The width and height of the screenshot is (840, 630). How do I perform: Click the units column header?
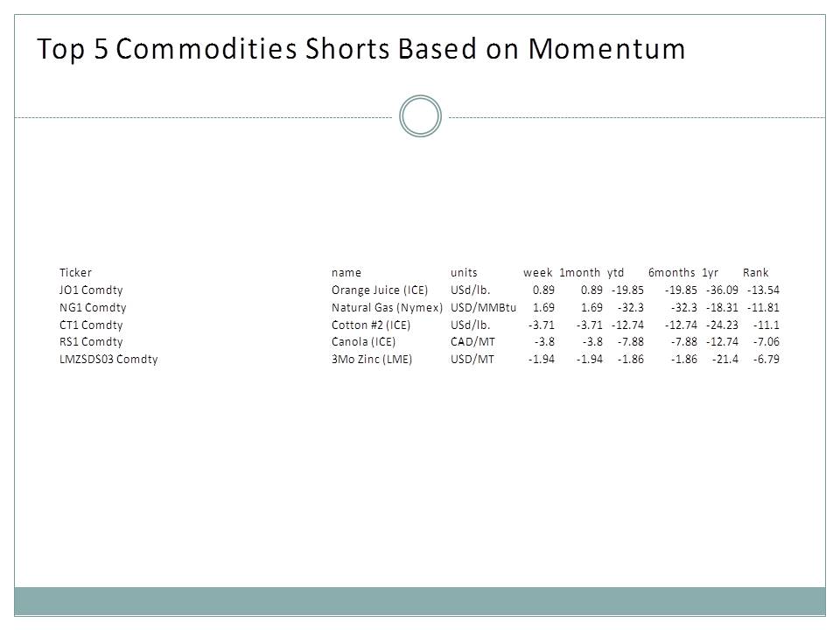pyautogui.click(x=464, y=273)
